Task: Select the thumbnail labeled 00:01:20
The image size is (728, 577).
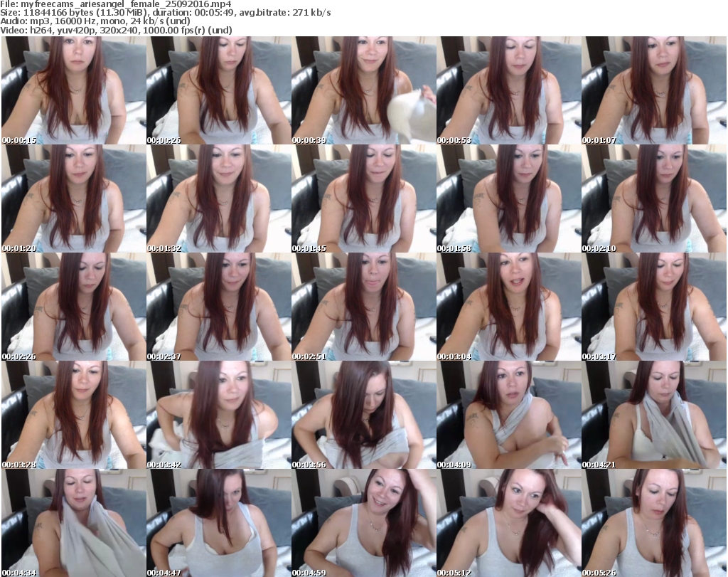Action: coord(74,198)
